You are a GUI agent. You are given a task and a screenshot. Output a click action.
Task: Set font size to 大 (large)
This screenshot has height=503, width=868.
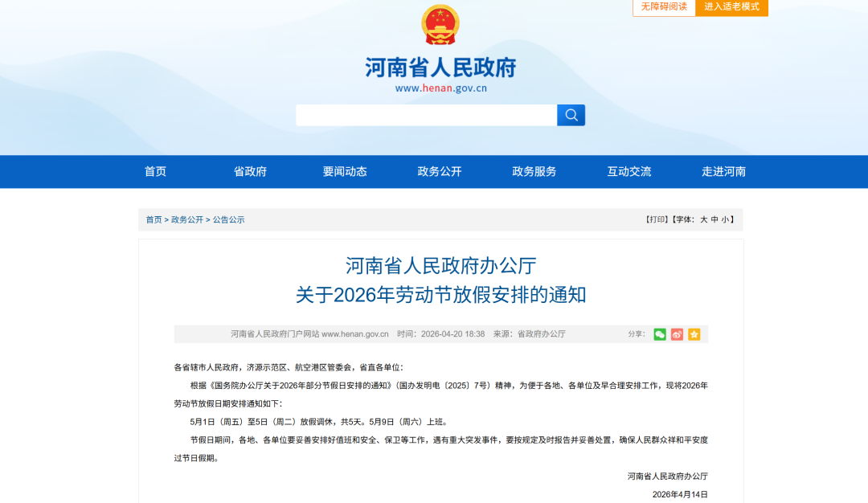703,219
